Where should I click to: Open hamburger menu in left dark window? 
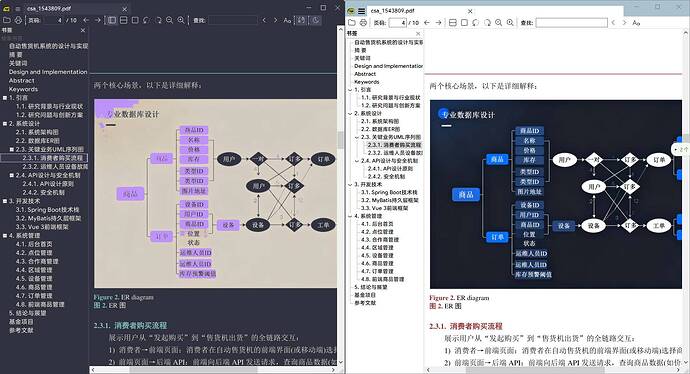(x=18, y=8)
